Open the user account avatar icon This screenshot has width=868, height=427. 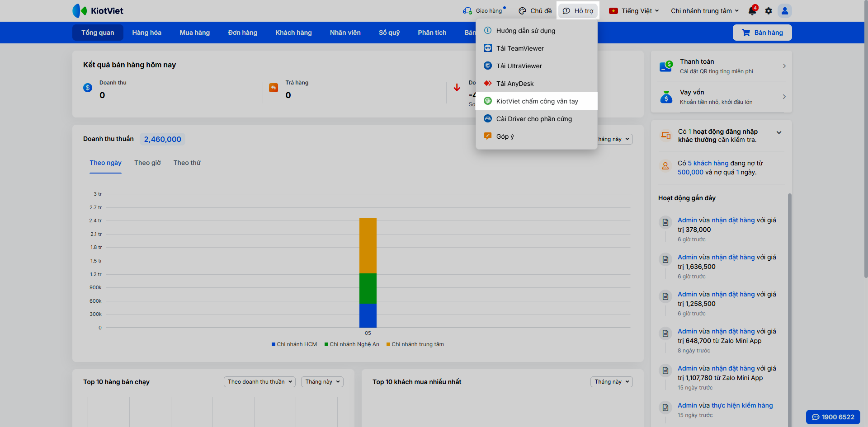[785, 11]
